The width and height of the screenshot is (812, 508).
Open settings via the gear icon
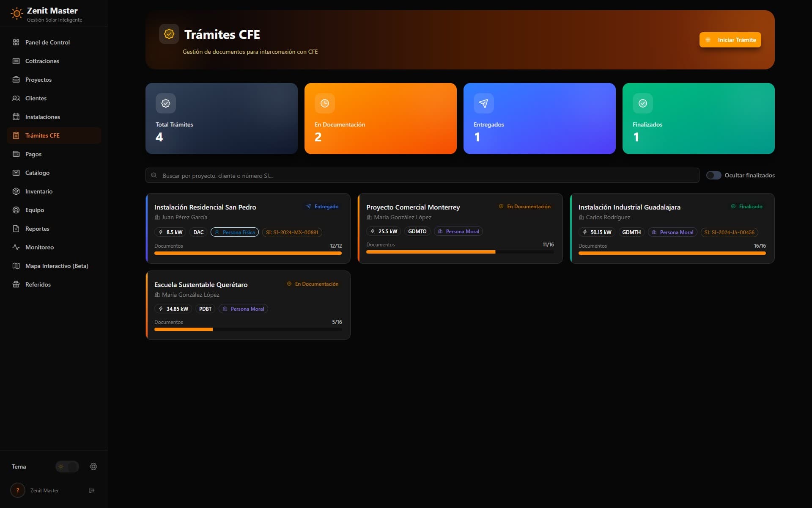pyautogui.click(x=93, y=467)
